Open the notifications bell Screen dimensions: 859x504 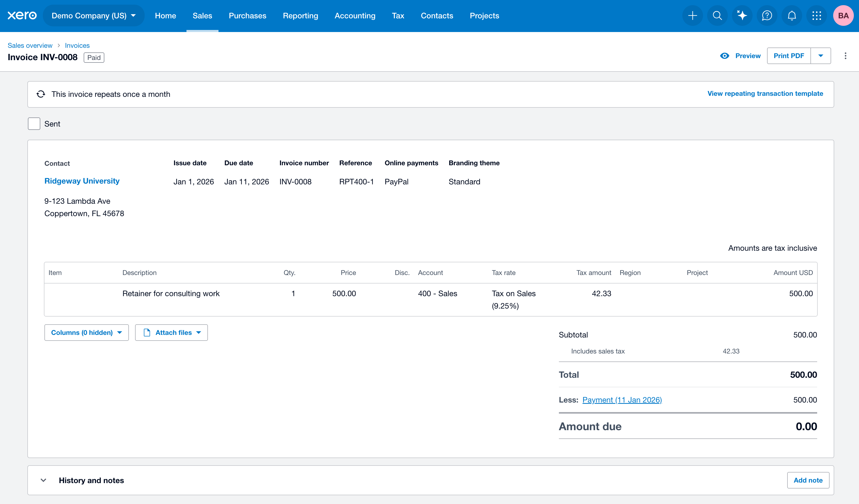tap(792, 16)
